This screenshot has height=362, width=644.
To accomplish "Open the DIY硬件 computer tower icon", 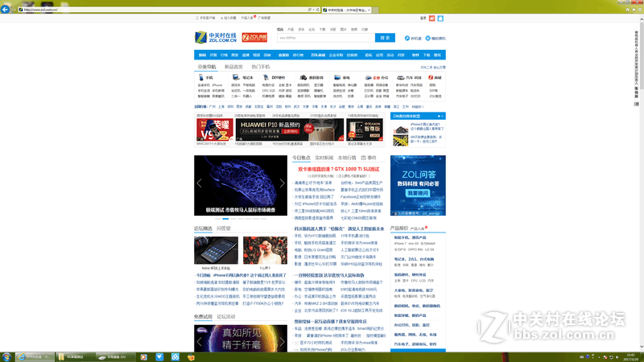I will tap(266, 77).
